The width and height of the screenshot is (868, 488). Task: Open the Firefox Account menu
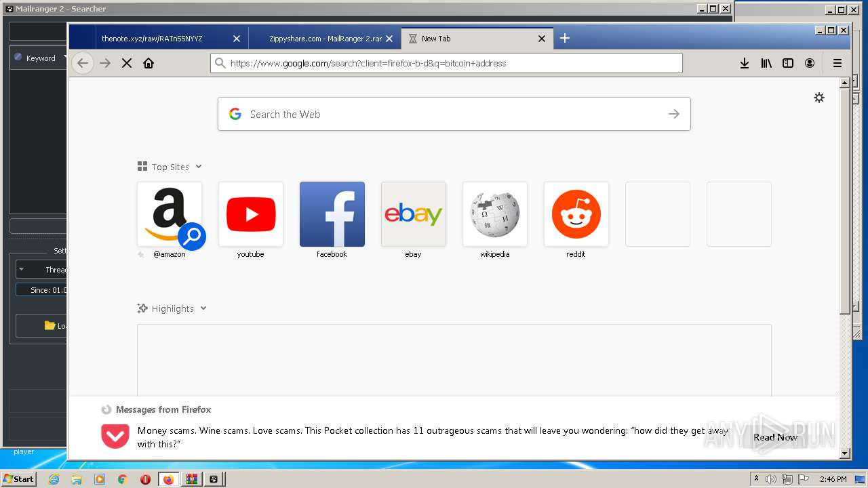[810, 63]
